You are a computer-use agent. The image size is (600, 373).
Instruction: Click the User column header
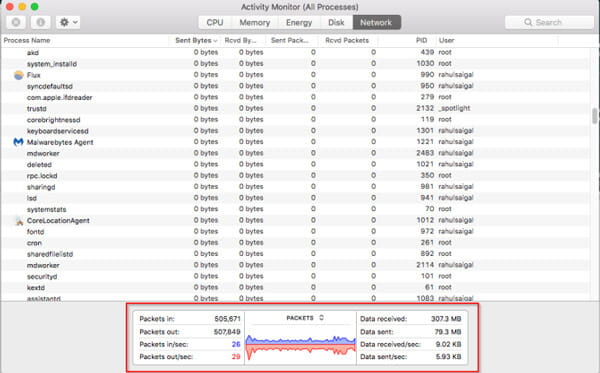click(x=447, y=41)
